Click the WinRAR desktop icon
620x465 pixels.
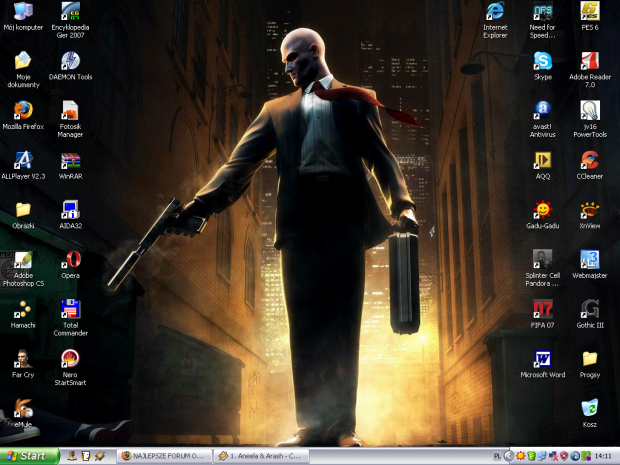(70, 160)
